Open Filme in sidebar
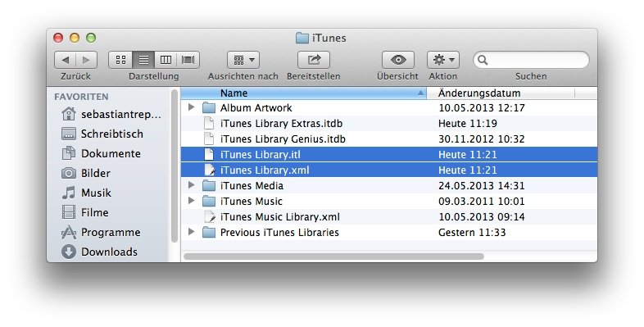644x327 pixels. pos(85,212)
